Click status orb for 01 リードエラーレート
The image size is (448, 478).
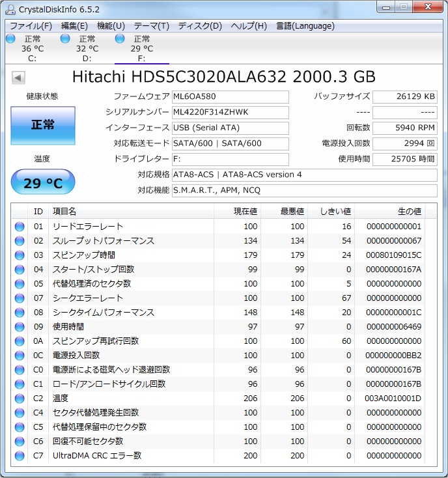tap(20, 227)
